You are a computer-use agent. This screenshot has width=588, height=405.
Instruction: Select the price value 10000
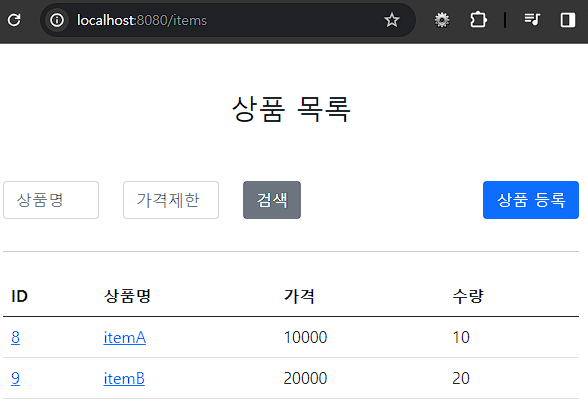[x=305, y=338]
